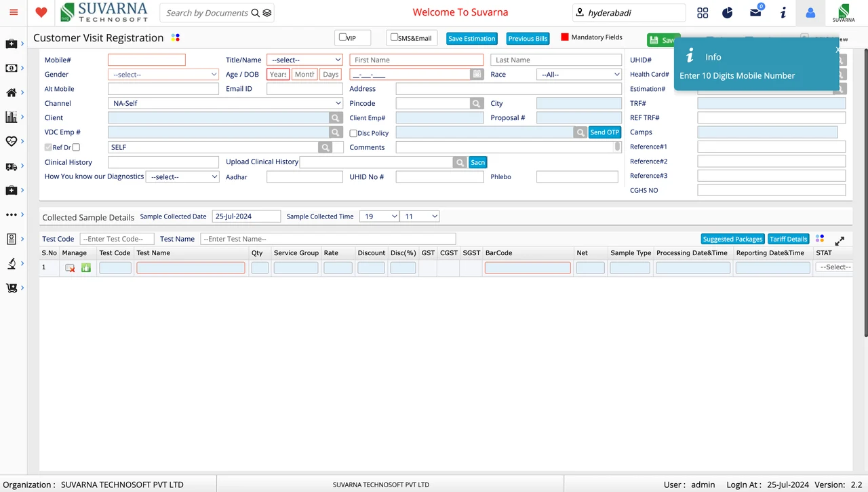This screenshot has height=492, width=868.
Task: Show Suggested Packages
Action: [x=733, y=239]
